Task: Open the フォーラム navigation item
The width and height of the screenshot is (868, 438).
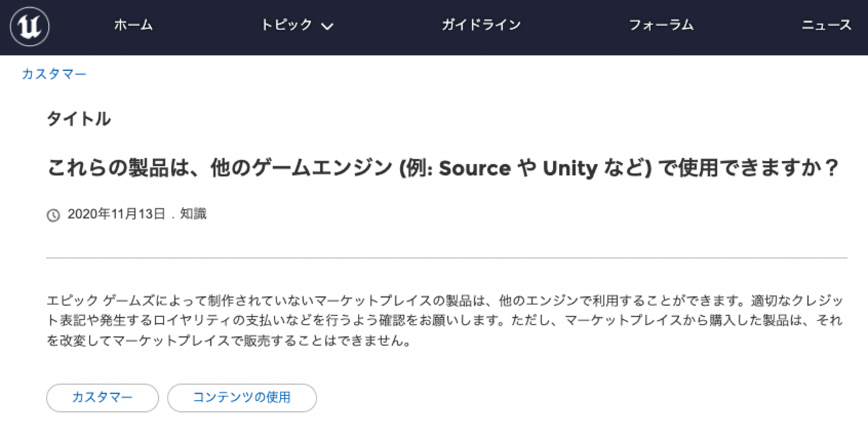Action: coord(661,25)
